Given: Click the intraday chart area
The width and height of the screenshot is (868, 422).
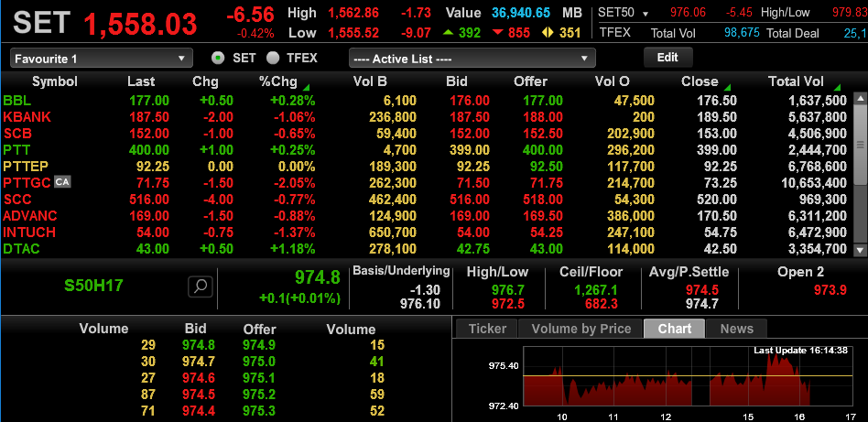Looking at the screenshot, I should [x=688, y=377].
